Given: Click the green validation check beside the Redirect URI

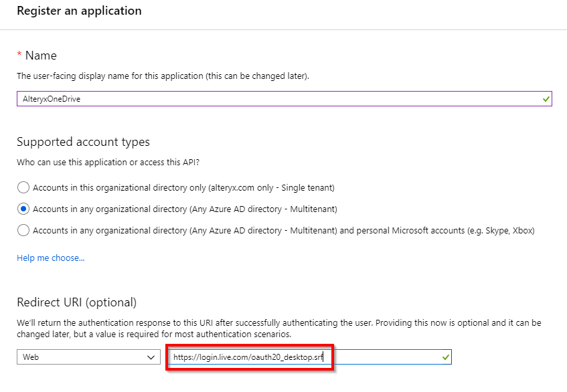Looking at the screenshot, I should pyautogui.click(x=444, y=357).
